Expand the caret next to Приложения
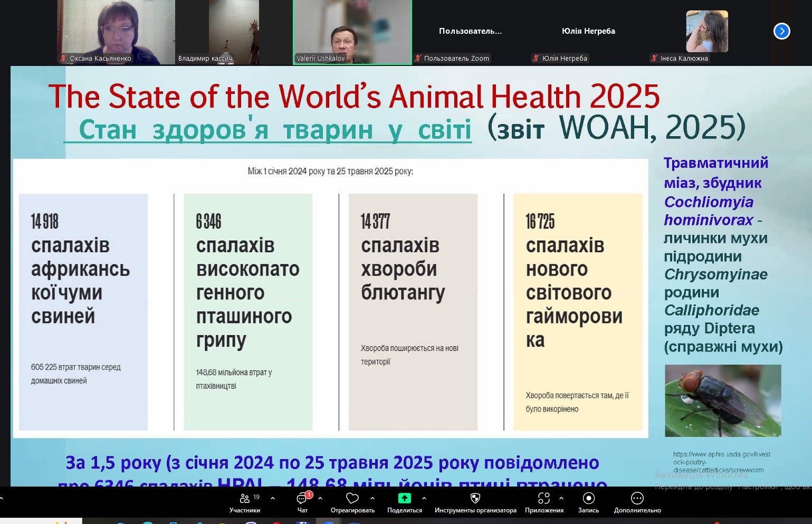The width and height of the screenshot is (812, 524). coord(561,498)
